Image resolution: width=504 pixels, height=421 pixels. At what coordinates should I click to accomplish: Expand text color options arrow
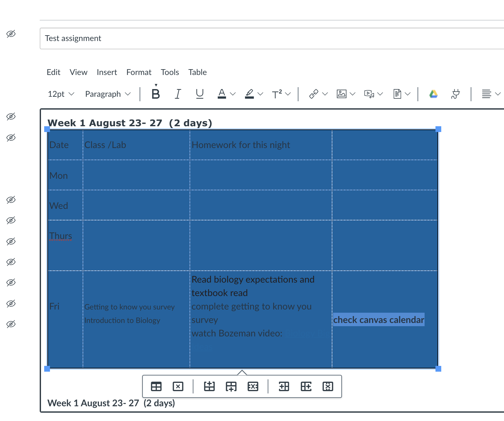click(233, 94)
